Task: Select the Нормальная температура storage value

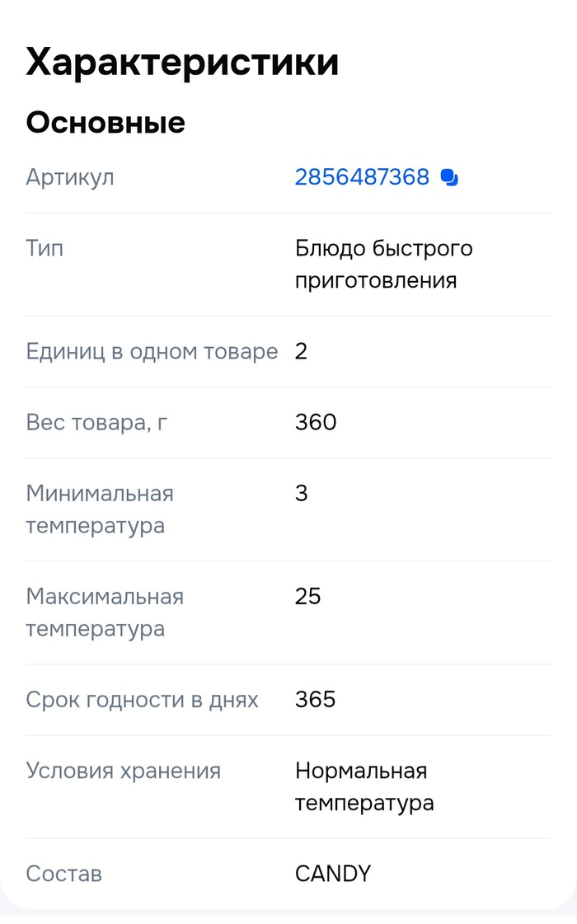Action: tap(364, 786)
